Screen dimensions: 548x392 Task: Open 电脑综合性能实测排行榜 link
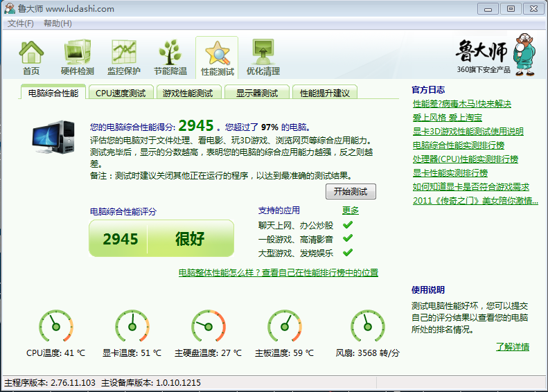pyautogui.click(x=459, y=145)
